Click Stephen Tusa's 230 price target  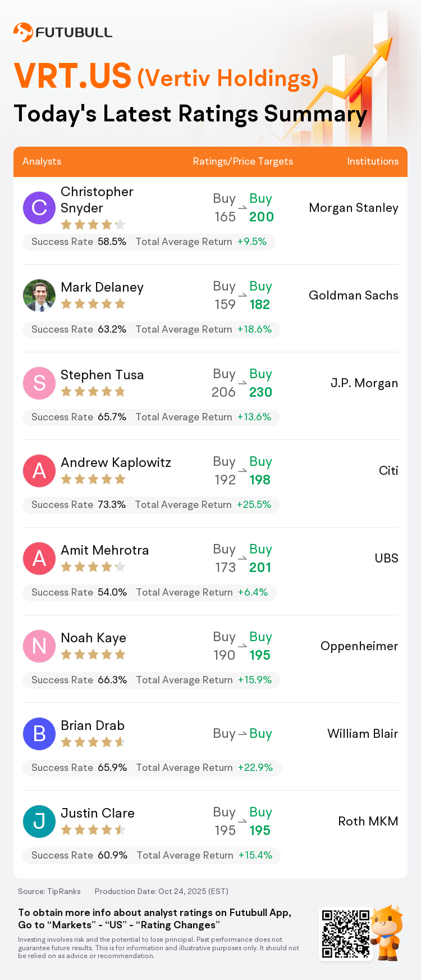[x=260, y=392]
